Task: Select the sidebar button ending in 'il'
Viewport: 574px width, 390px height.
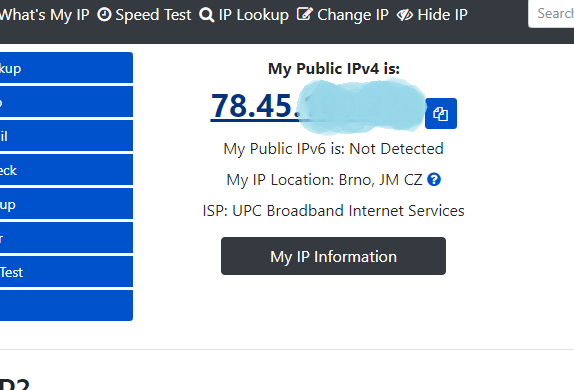Action: [66, 136]
